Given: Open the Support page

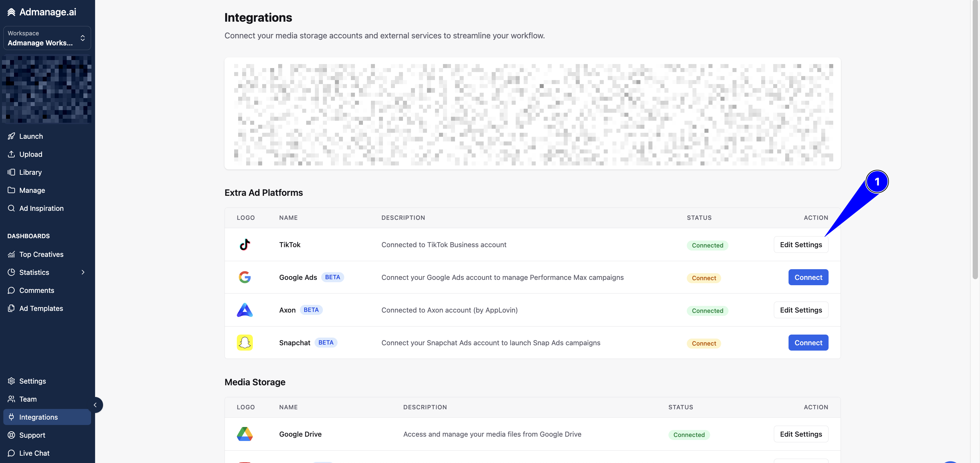Looking at the screenshot, I should [x=47, y=435].
